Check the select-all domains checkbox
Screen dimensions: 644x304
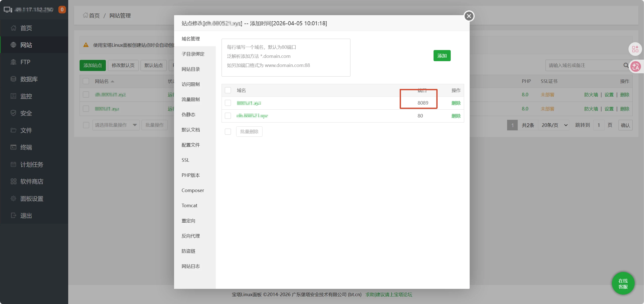(228, 90)
